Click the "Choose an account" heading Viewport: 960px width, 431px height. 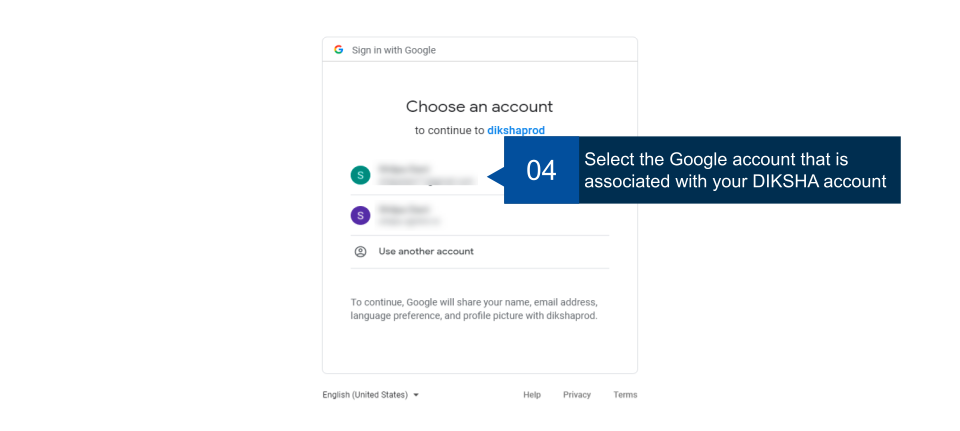coord(479,106)
